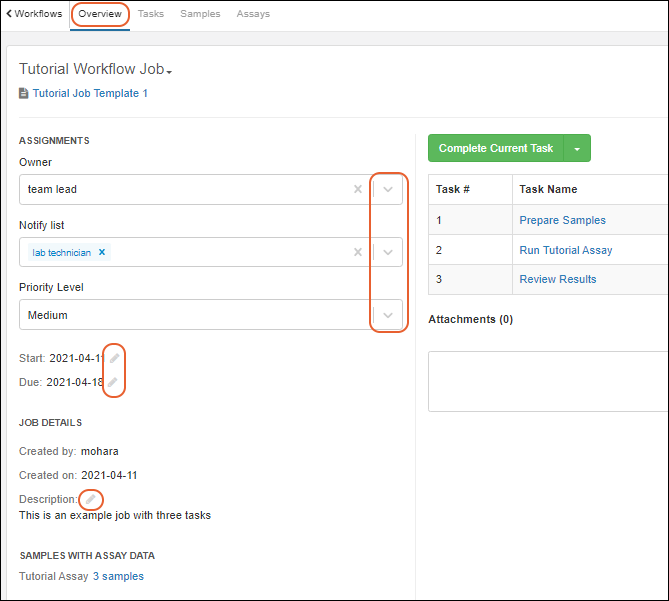This screenshot has height=601, width=669.
Task: Switch to the Tasks tab
Action: 151,14
